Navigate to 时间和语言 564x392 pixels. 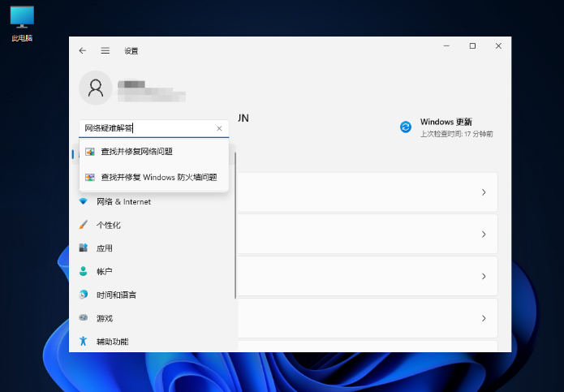[116, 295]
